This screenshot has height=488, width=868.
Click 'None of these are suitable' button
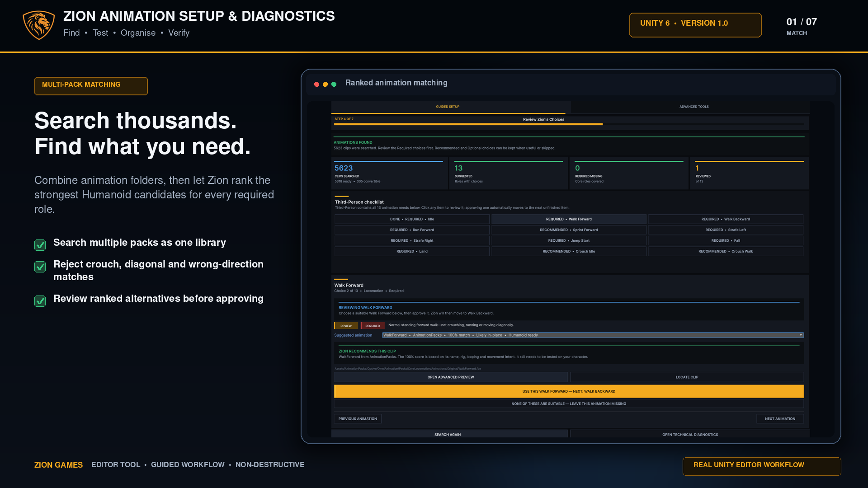click(569, 404)
